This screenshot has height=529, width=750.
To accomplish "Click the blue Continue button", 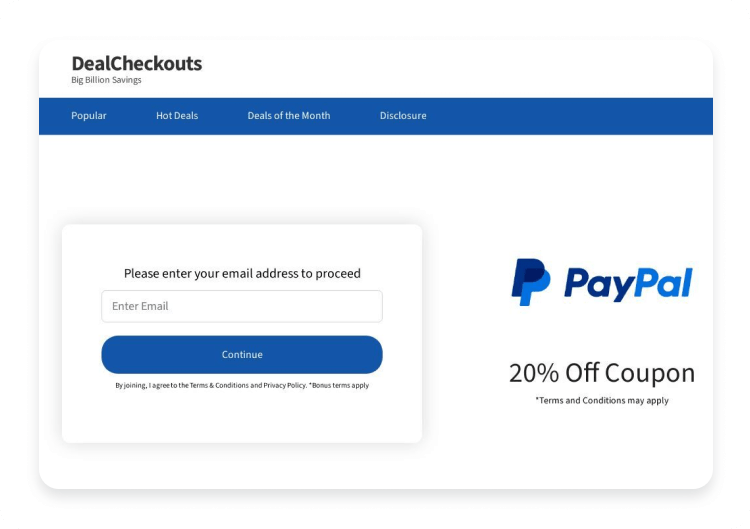I will 242,354.
